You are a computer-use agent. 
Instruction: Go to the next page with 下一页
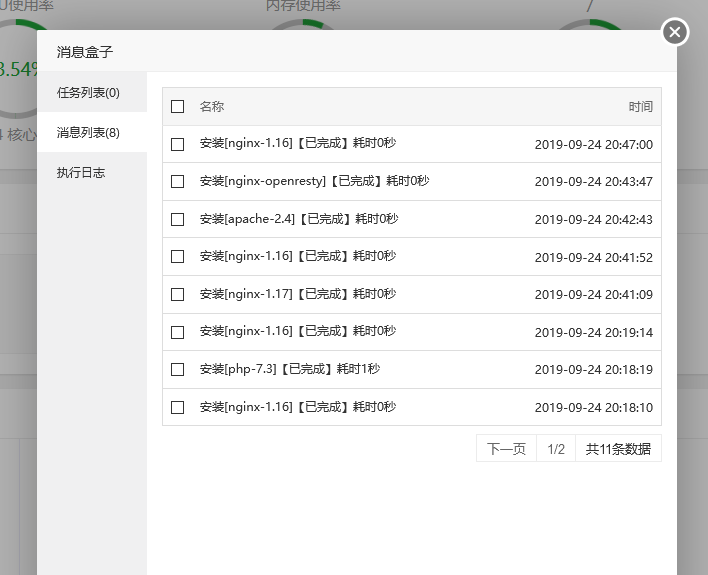click(x=506, y=449)
